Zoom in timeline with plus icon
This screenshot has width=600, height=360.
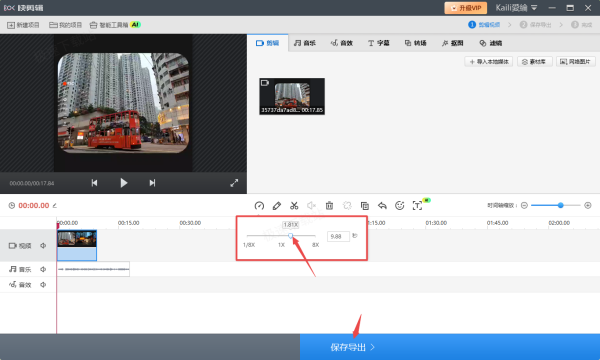[x=588, y=205]
